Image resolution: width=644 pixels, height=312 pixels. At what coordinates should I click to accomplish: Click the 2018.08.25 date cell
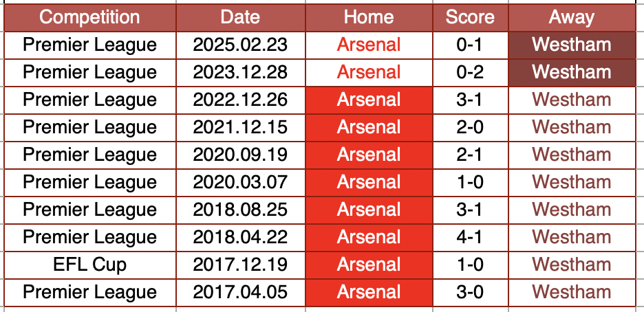[240, 210]
